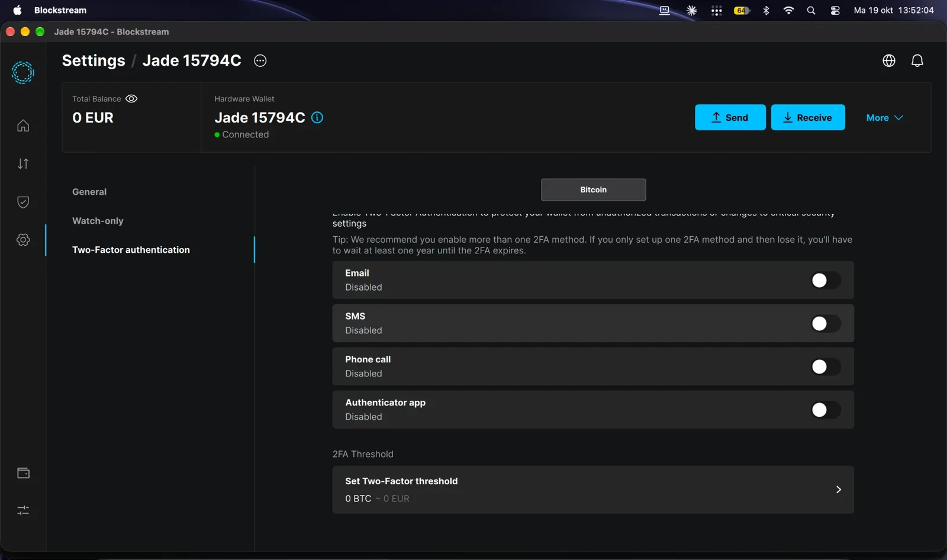
Task: Open the notifications bell
Action: coord(917,60)
